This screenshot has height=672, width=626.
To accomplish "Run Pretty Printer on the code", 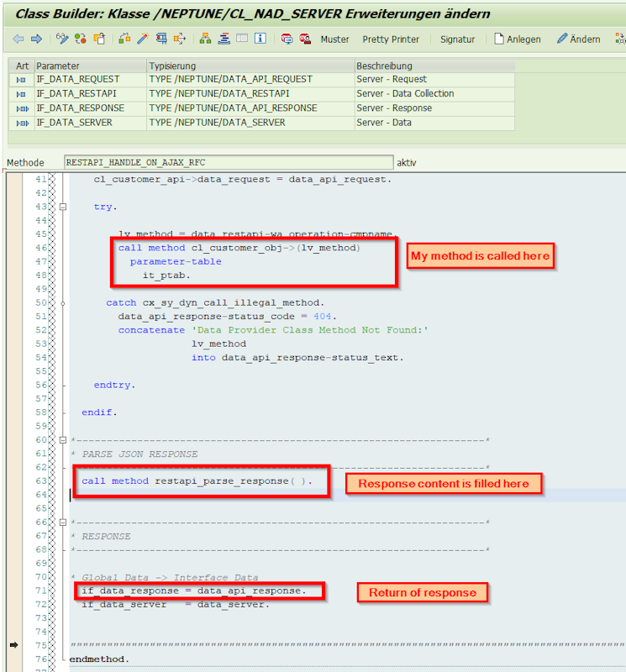I will point(391,39).
